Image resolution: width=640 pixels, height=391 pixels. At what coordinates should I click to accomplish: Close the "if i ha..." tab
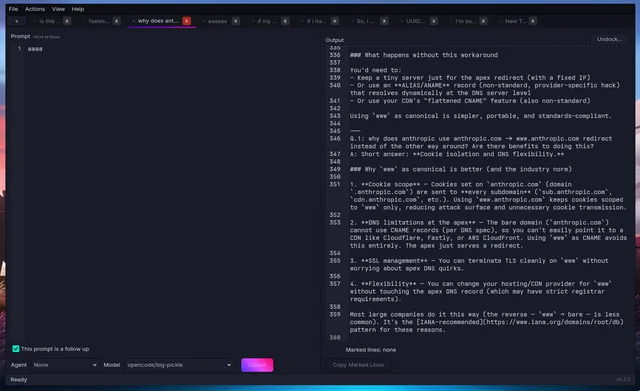[335, 21]
